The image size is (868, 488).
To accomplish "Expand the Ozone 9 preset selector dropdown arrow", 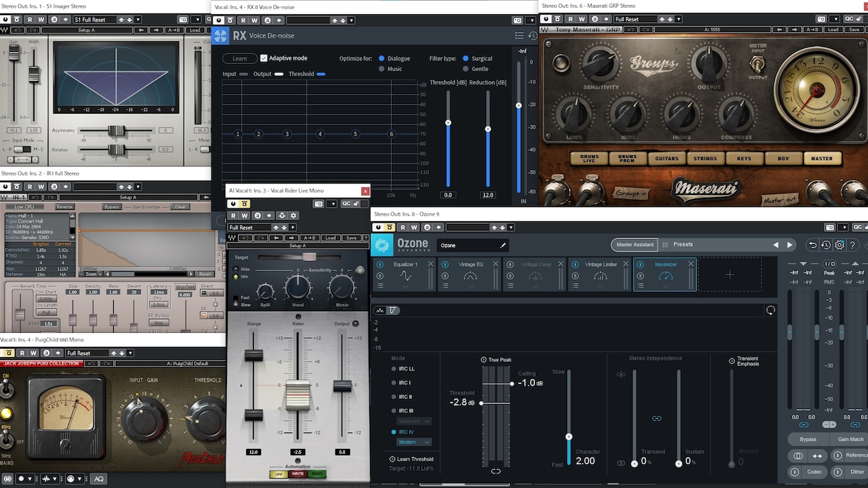I will [512, 228].
